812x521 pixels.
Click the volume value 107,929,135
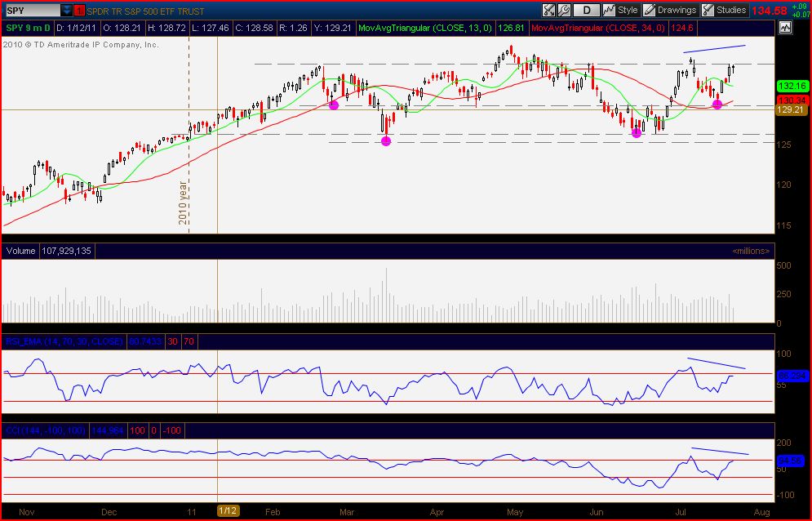tap(66, 251)
